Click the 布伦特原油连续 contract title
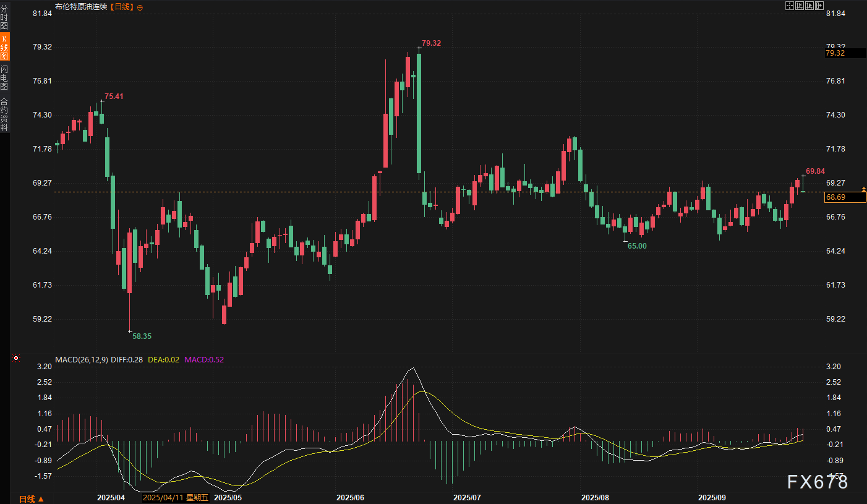The image size is (867, 504). [x=81, y=7]
